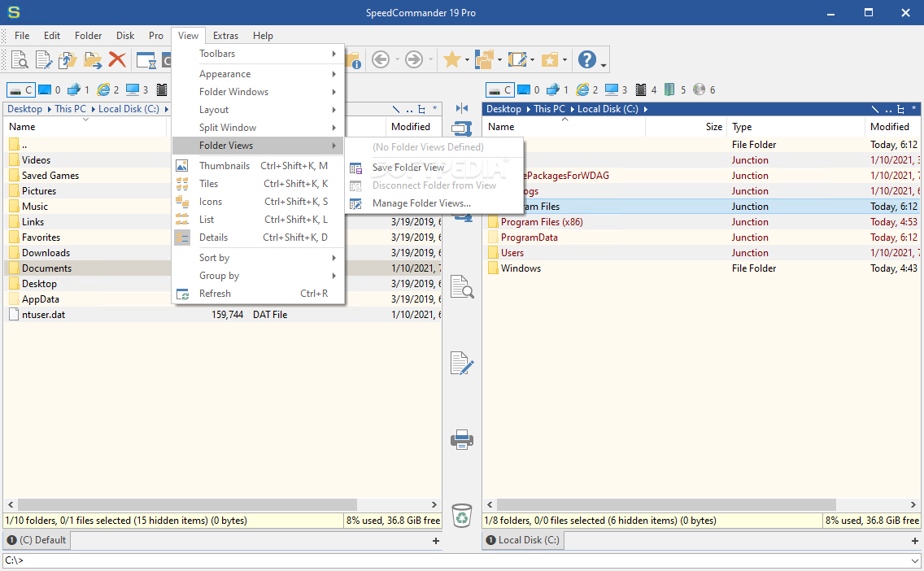Click the Move files toolbar icon
924x571 pixels.
pos(93,59)
